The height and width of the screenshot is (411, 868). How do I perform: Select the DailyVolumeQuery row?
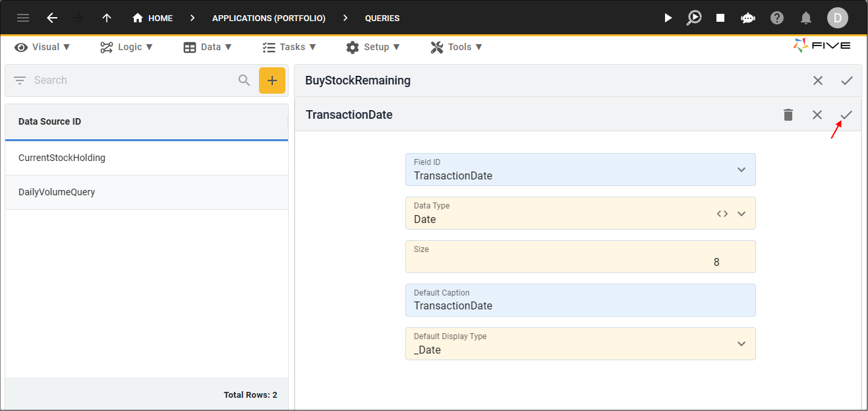click(146, 192)
